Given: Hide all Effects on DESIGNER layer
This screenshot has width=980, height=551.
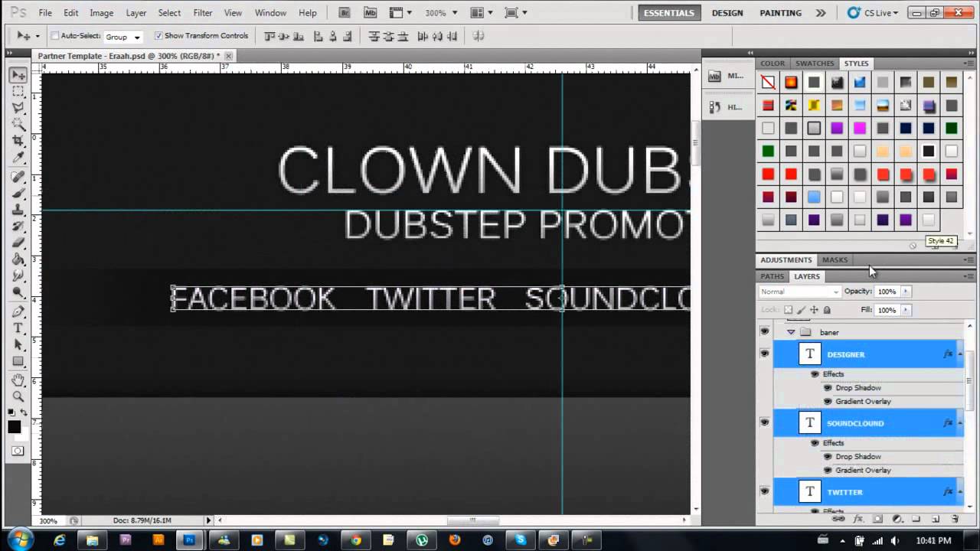Looking at the screenshot, I should tap(815, 374).
